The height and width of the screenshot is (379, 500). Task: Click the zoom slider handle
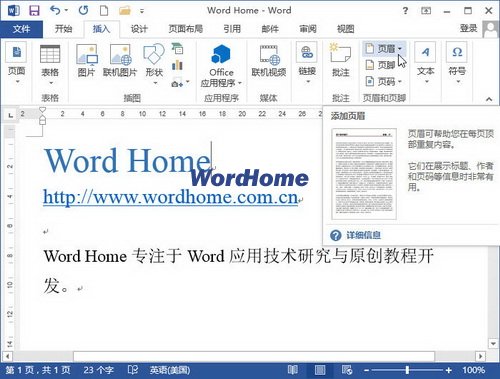pos(407,370)
